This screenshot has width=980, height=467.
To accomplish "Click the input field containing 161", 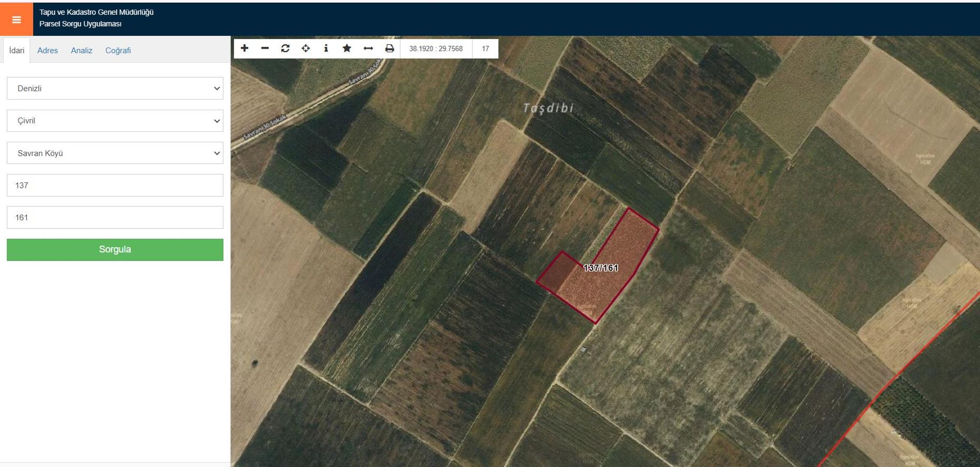I will pos(115,217).
